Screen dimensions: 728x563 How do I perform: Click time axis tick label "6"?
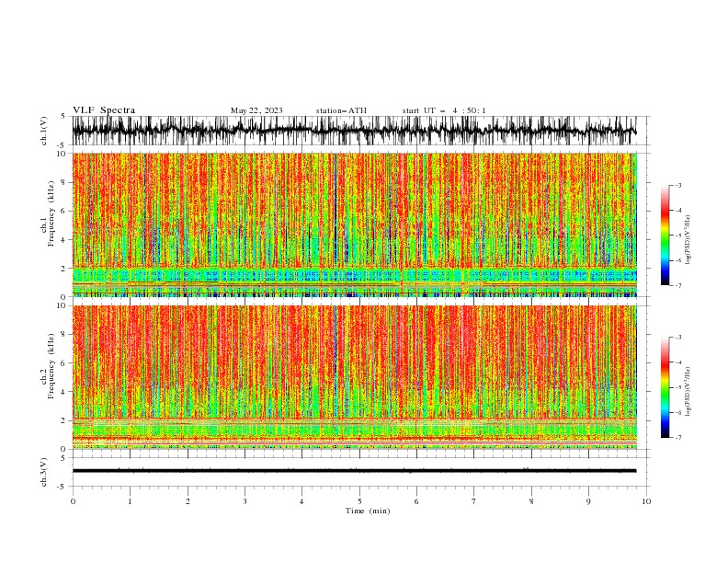[x=416, y=501]
